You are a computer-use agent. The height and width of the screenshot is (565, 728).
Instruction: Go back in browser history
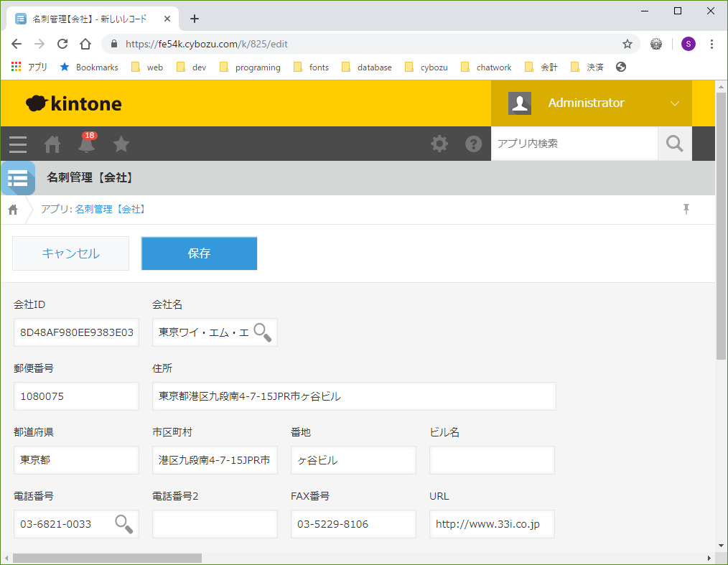(x=17, y=44)
